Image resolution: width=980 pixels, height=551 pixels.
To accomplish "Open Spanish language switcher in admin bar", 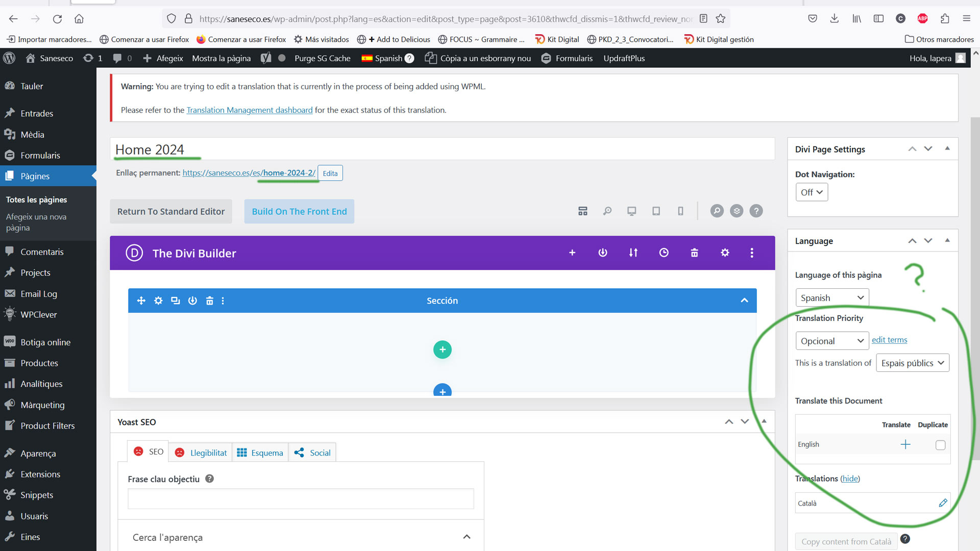I will tap(387, 58).
